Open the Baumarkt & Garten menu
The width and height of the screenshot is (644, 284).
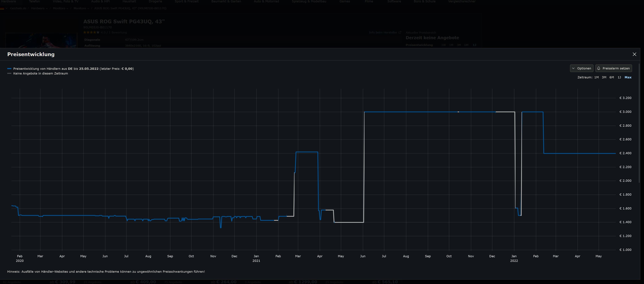pyautogui.click(x=226, y=2)
